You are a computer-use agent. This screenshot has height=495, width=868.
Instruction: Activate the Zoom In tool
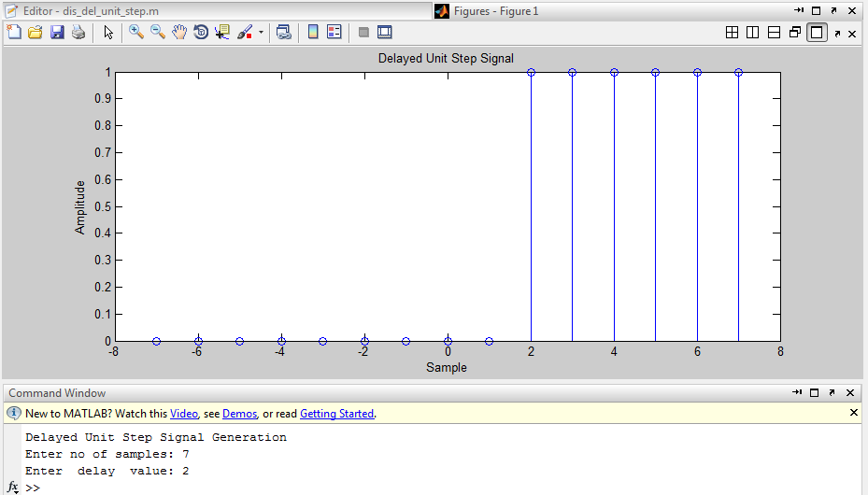136,32
